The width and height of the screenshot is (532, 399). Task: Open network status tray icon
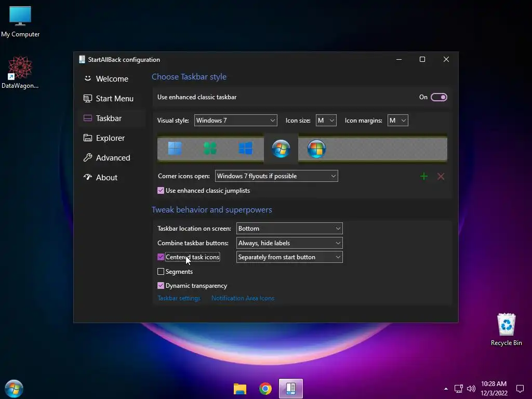(458, 389)
